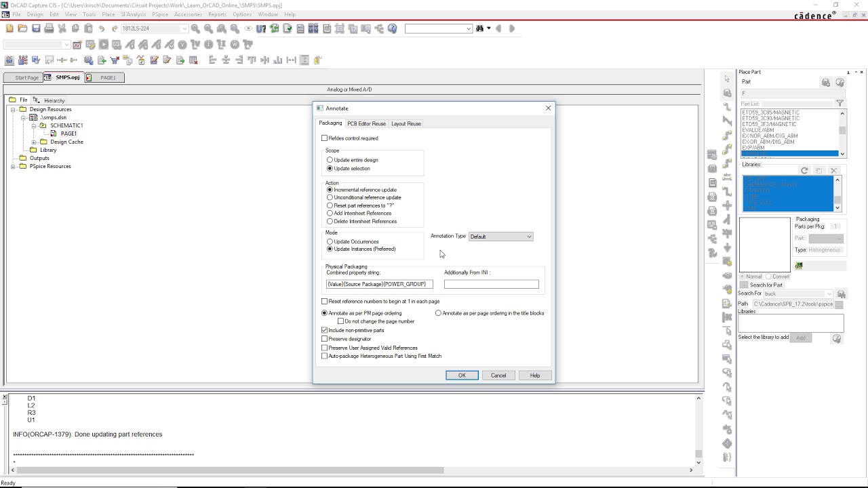Click the Part List filter funnel icon
Screen dimensions: 868x488
[840, 104]
